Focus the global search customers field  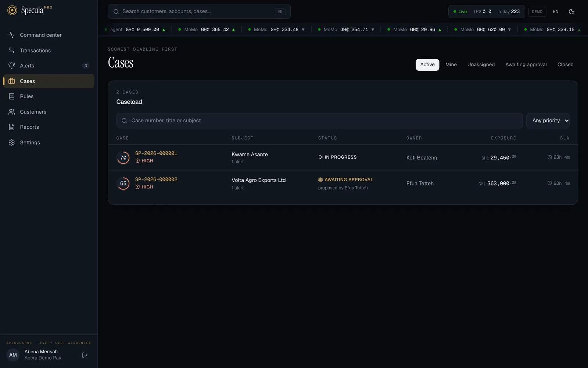(x=199, y=11)
